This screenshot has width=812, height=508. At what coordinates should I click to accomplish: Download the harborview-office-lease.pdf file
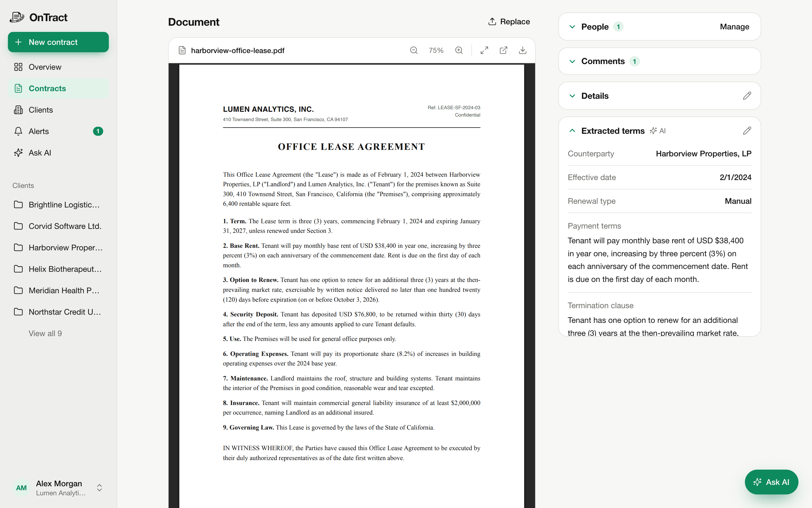522,51
